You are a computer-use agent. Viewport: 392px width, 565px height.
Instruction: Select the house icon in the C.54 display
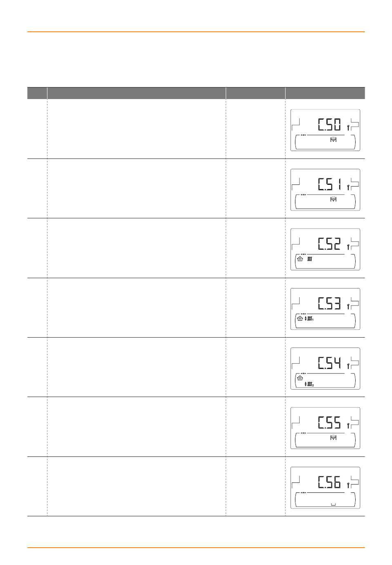pyautogui.click(x=300, y=378)
